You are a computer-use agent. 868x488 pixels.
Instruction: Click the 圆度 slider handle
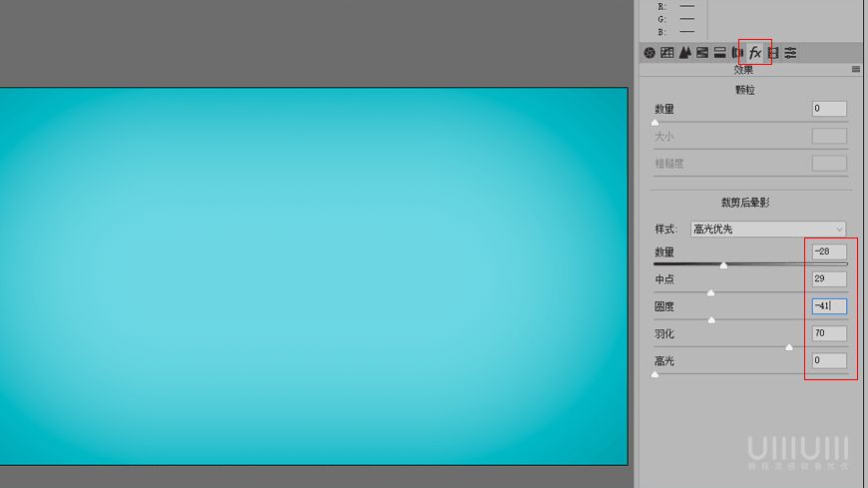[x=711, y=319]
